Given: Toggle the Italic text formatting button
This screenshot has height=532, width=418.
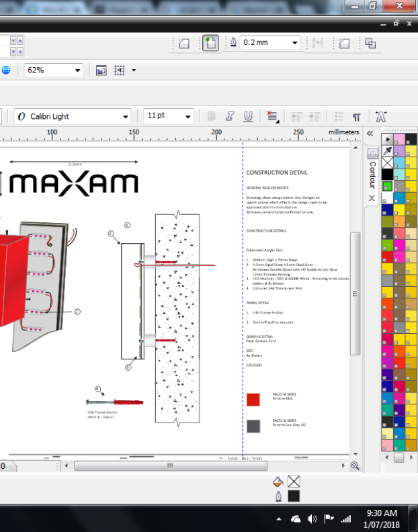Looking at the screenshot, I should pyautogui.click(x=230, y=117).
